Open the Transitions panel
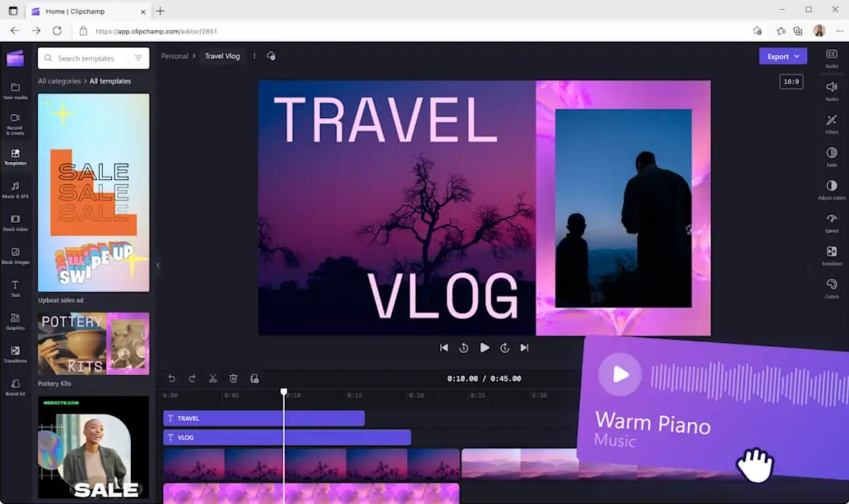849x504 pixels. click(15, 354)
